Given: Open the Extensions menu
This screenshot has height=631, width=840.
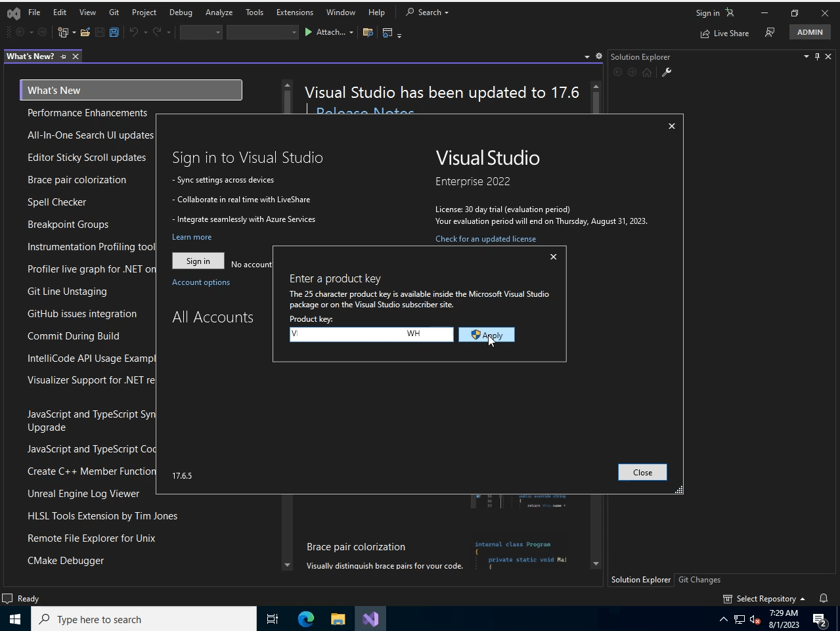Looking at the screenshot, I should pos(295,12).
